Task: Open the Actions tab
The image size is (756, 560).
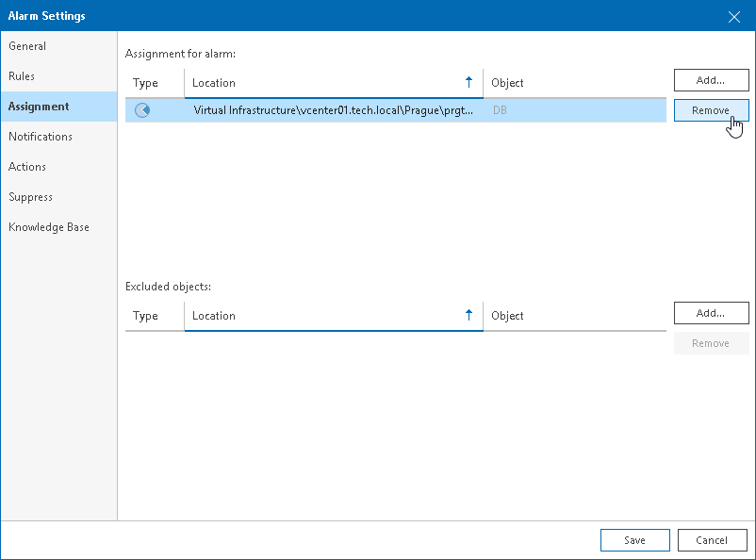Action: pos(27,167)
